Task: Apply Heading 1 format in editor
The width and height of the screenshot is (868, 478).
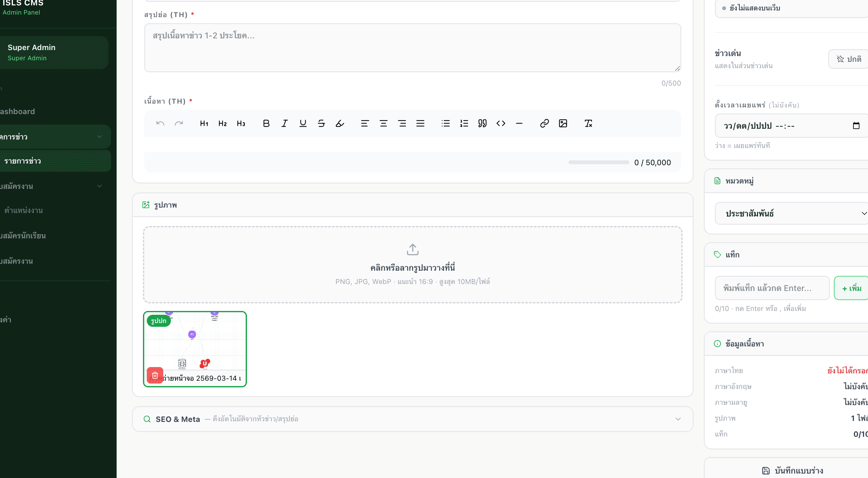Action: (x=204, y=124)
